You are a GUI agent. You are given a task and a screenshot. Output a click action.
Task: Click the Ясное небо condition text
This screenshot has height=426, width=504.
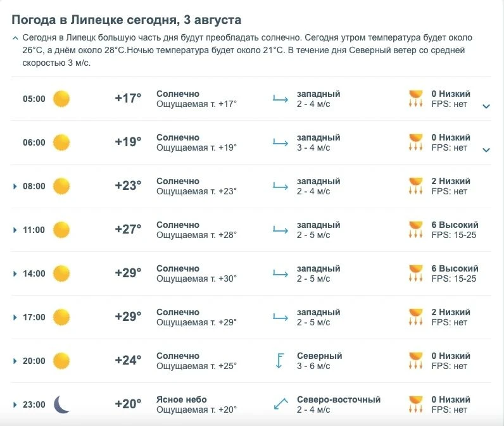tap(182, 399)
